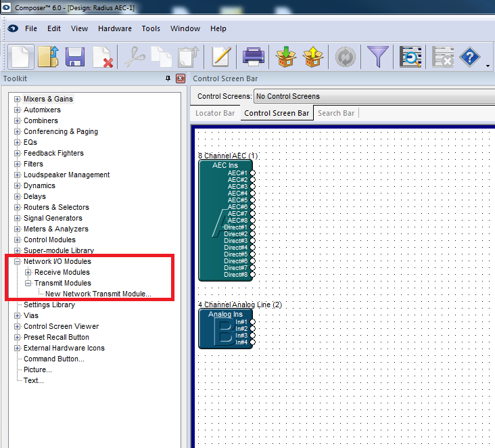The width and height of the screenshot is (495, 448).
Task: Expand the Feedback Fighters node
Action: tap(18, 153)
